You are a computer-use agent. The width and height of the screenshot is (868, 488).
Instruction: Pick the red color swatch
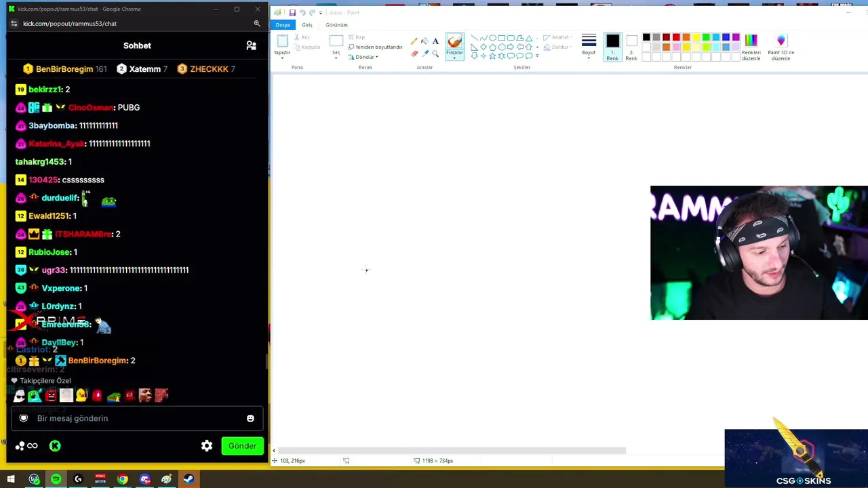(676, 37)
